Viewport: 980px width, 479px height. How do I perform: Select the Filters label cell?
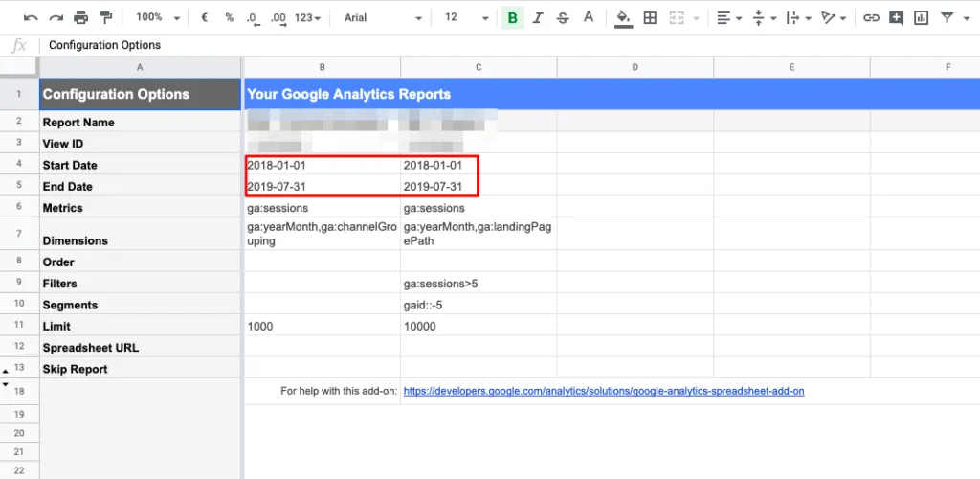[x=140, y=283]
